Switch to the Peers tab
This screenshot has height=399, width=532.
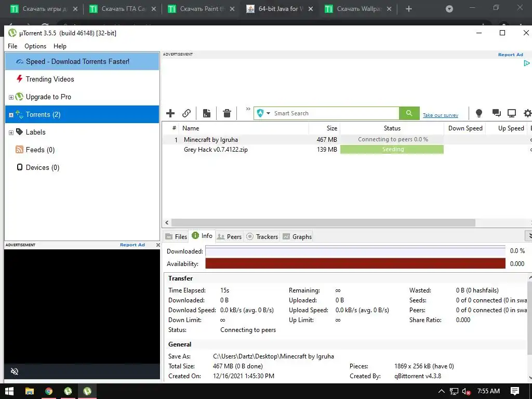click(229, 236)
